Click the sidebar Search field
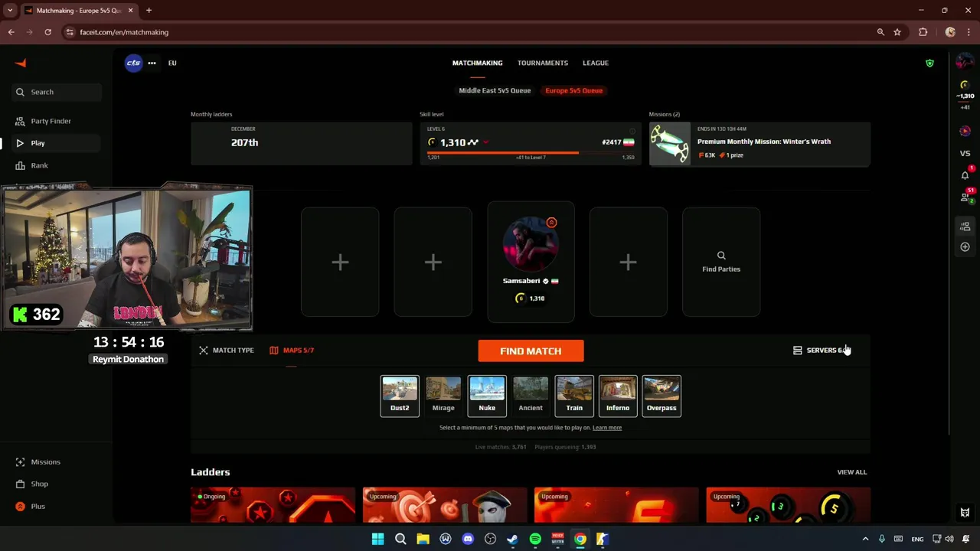Viewport: 980px width, 551px height. coord(57,92)
